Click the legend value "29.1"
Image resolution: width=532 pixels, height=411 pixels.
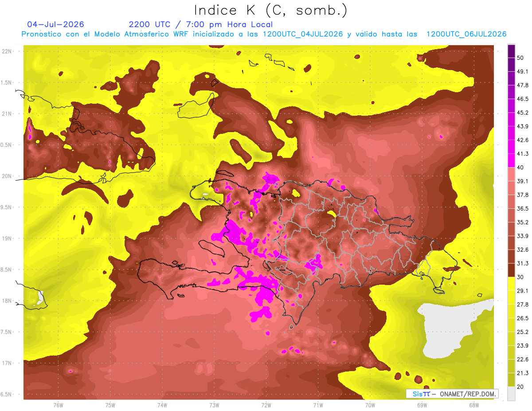(522, 291)
